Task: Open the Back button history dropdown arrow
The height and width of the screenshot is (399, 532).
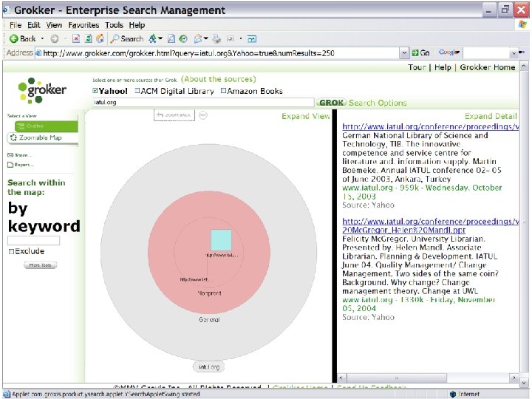Action: [42, 39]
